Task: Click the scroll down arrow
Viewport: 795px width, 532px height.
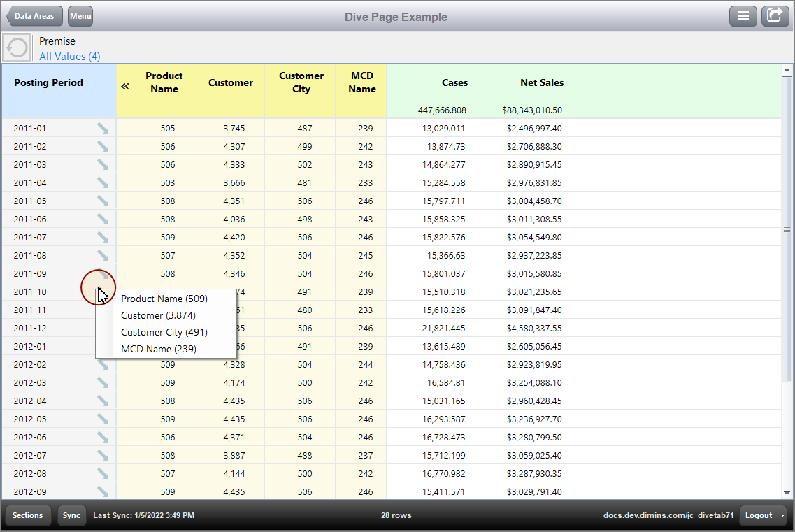Action: click(787, 493)
